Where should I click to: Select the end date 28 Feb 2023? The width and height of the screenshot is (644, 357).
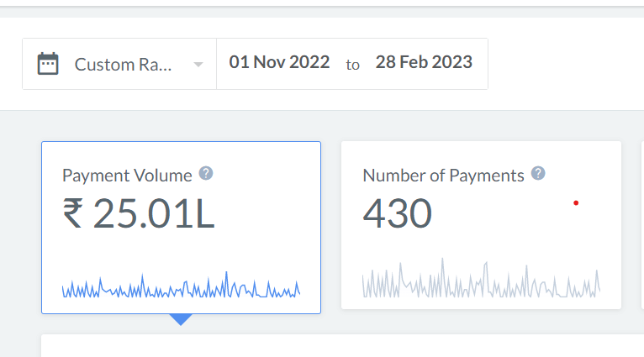[x=424, y=63]
